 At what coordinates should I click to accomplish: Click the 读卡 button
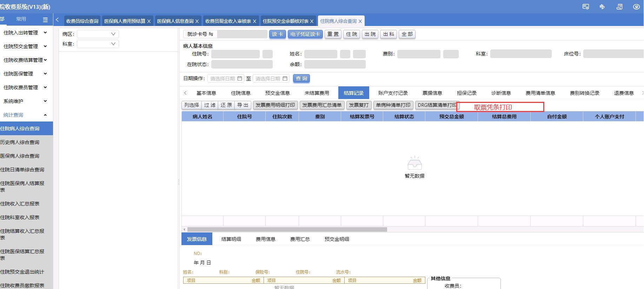(x=277, y=34)
